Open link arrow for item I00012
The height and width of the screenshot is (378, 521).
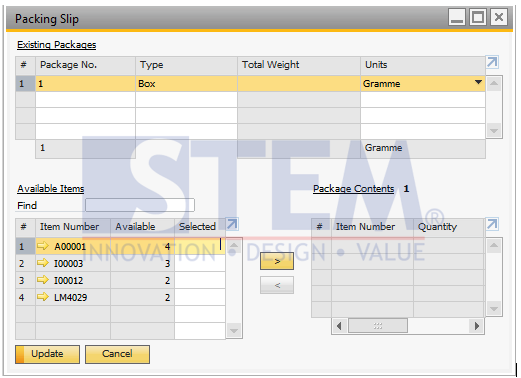pyautogui.click(x=43, y=280)
